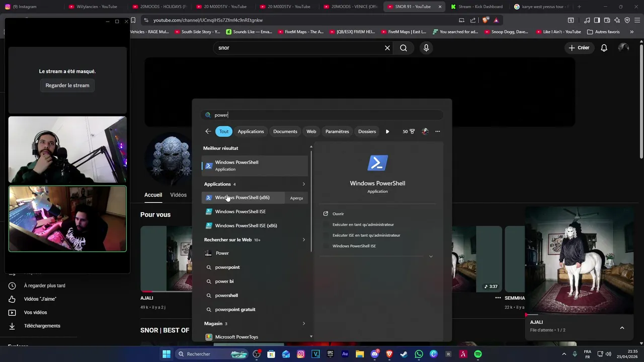Select Windows PowerShell (x86) application result

pyautogui.click(x=243, y=198)
